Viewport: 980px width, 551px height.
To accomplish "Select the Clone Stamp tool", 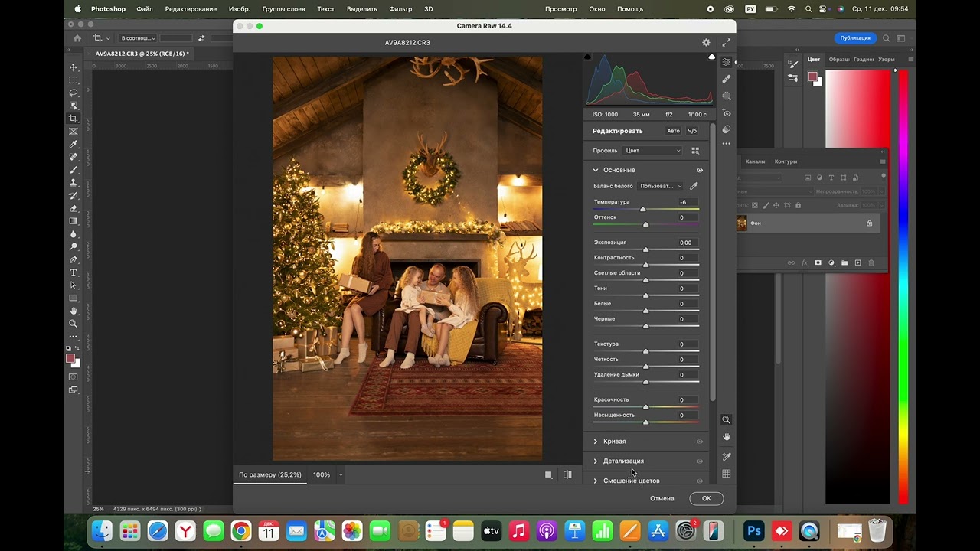I will (x=73, y=183).
